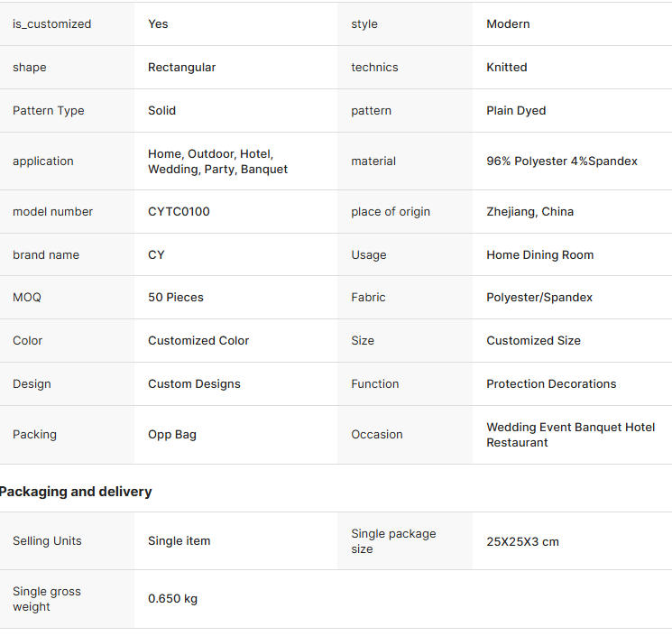Click the 'Opp Bag' packing value
The width and height of the screenshot is (672, 636).
(x=171, y=435)
